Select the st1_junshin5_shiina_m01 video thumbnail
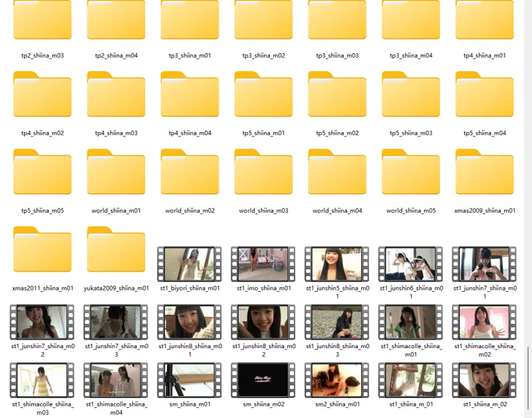 coord(337,264)
